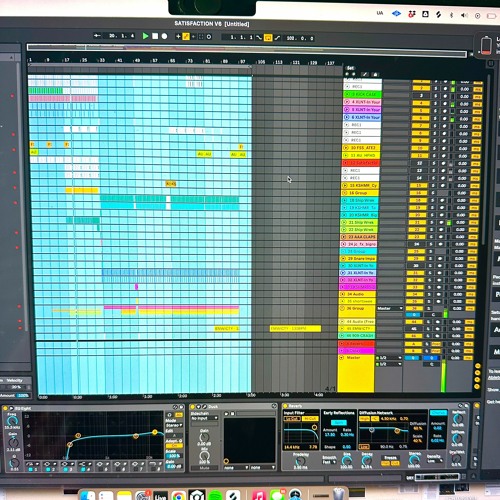500x500 pixels.
Task: Click the green Play button in transport
Action: coord(145,36)
